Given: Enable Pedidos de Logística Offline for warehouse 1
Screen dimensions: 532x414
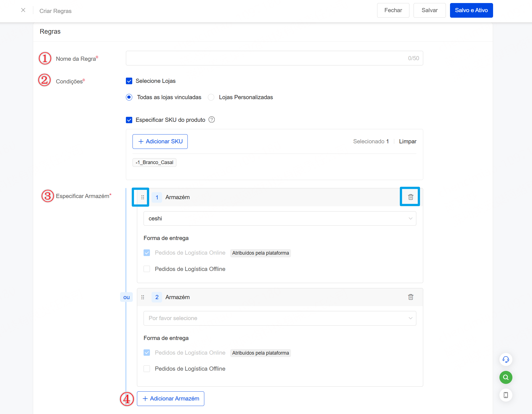Looking at the screenshot, I should pyautogui.click(x=147, y=269).
